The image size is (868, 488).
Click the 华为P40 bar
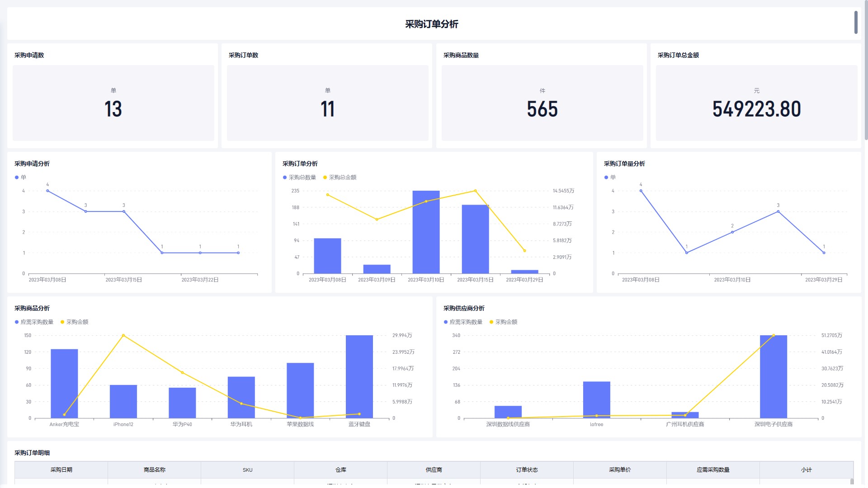coord(182,403)
